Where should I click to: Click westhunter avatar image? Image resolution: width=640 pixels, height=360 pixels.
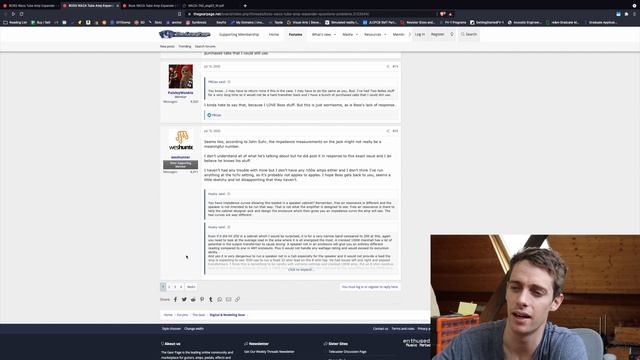click(x=180, y=140)
